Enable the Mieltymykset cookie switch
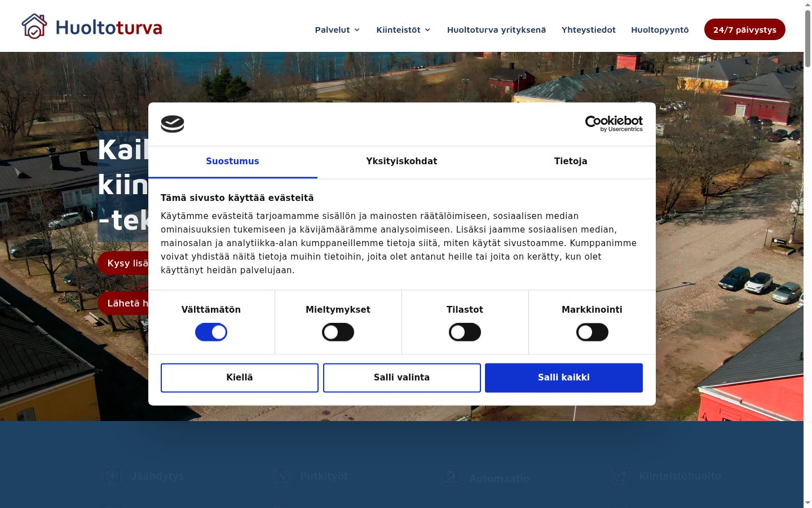 pos(338,332)
